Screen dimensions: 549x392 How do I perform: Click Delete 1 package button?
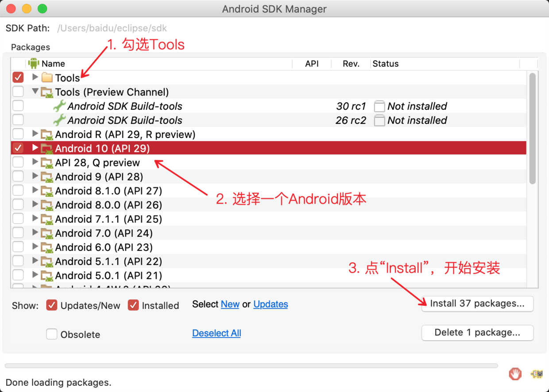tap(477, 333)
